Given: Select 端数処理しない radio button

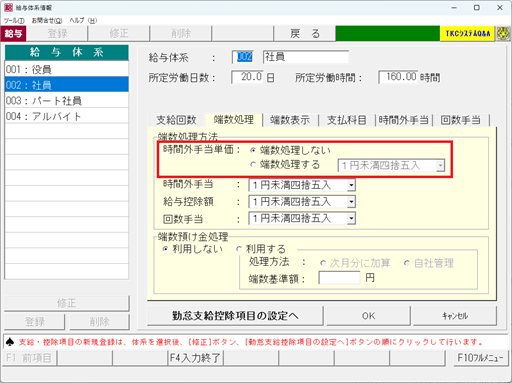Looking at the screenshot, I should coord(253,150).
